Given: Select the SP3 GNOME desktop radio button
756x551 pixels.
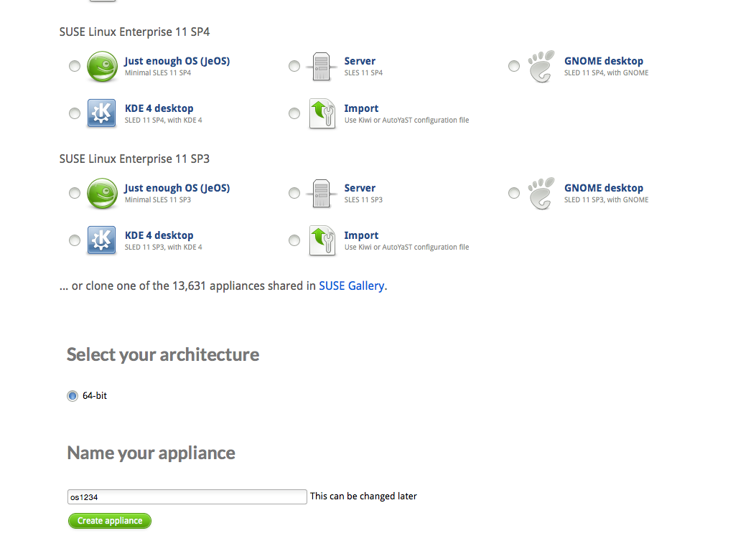Looking at the screenshot, I should coord(514,193).
